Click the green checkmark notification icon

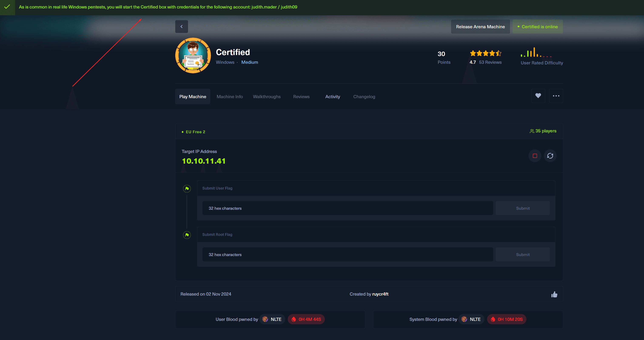7,7
